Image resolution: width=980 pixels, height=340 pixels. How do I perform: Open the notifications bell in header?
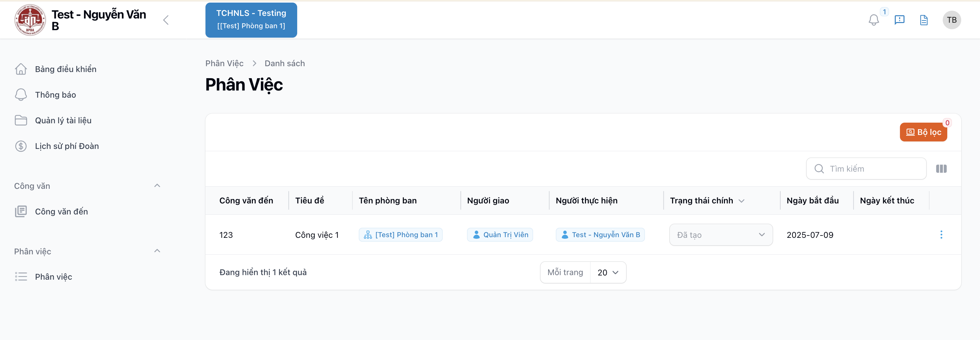[873, 20]
